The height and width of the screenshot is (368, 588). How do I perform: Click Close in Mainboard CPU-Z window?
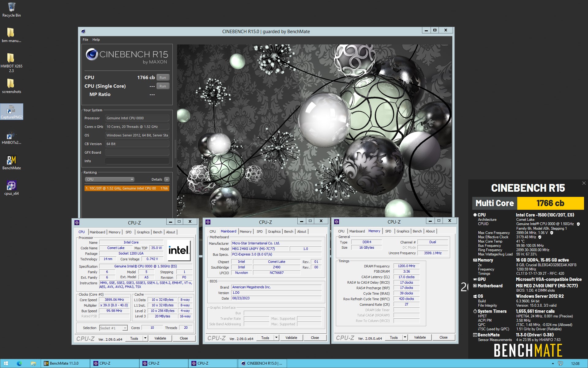click(x=315, y=338)
